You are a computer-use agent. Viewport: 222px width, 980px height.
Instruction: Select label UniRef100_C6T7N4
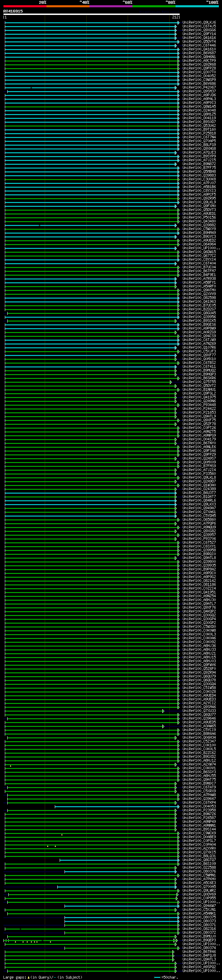pyautogui.click(x=199, y=137)
